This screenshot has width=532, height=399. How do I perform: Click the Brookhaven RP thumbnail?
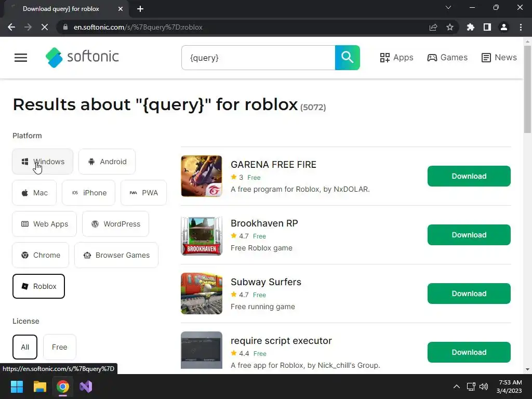pyautogui.click(x=202, y=235)
